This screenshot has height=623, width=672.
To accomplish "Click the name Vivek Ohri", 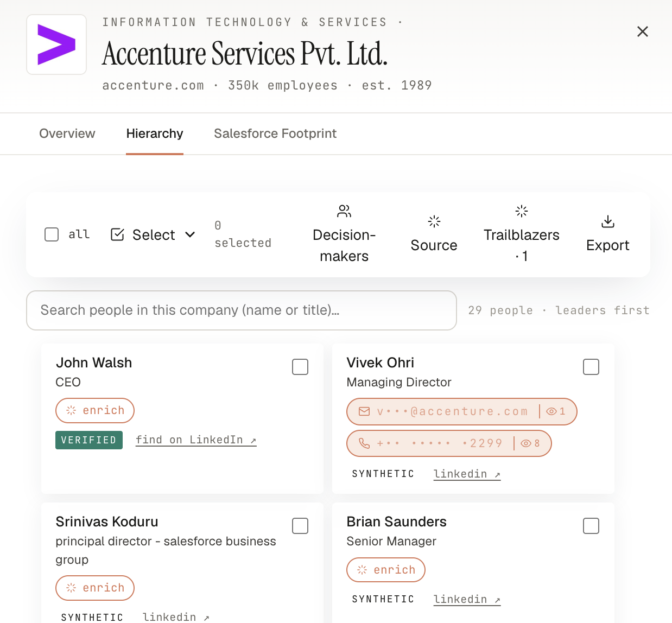I will [380, 363].
